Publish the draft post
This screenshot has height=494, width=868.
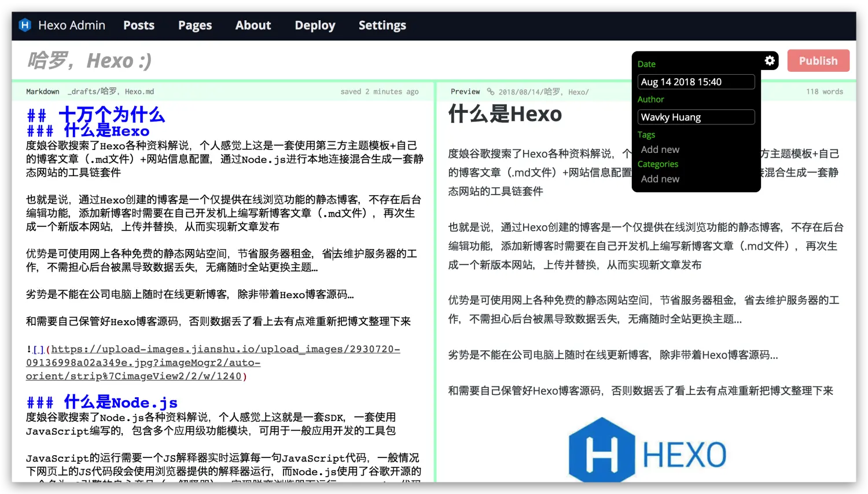pos(818,61)
